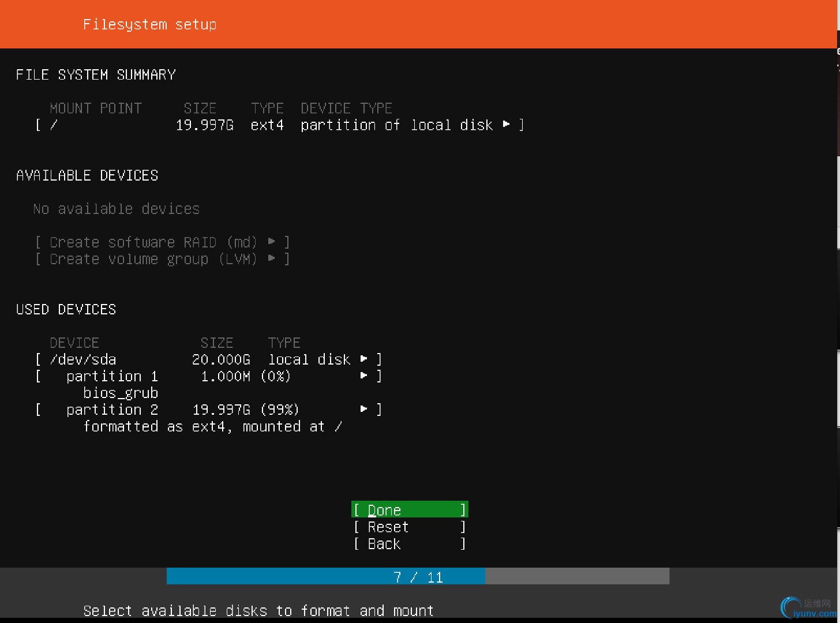Expand arrow beside Create volume group
The image size is (840, 623).
[272, 258]
